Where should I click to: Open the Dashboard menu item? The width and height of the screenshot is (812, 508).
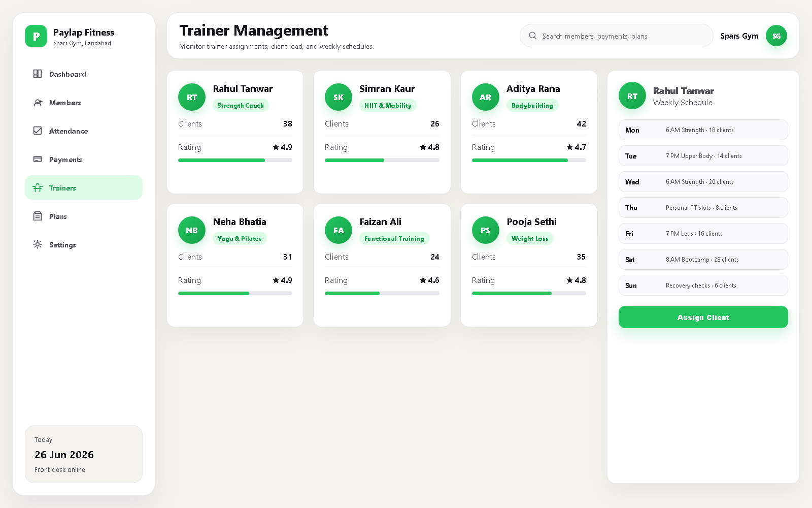click(84, 74)
